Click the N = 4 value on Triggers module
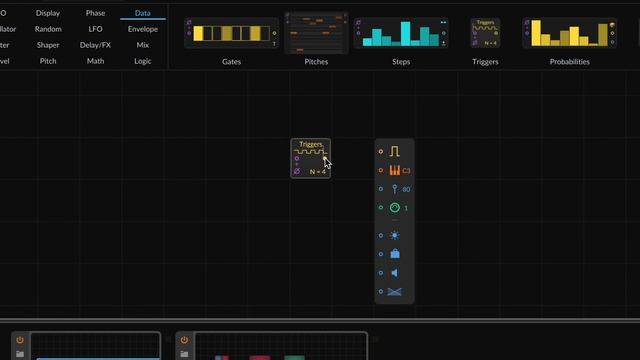 [318, 172]
